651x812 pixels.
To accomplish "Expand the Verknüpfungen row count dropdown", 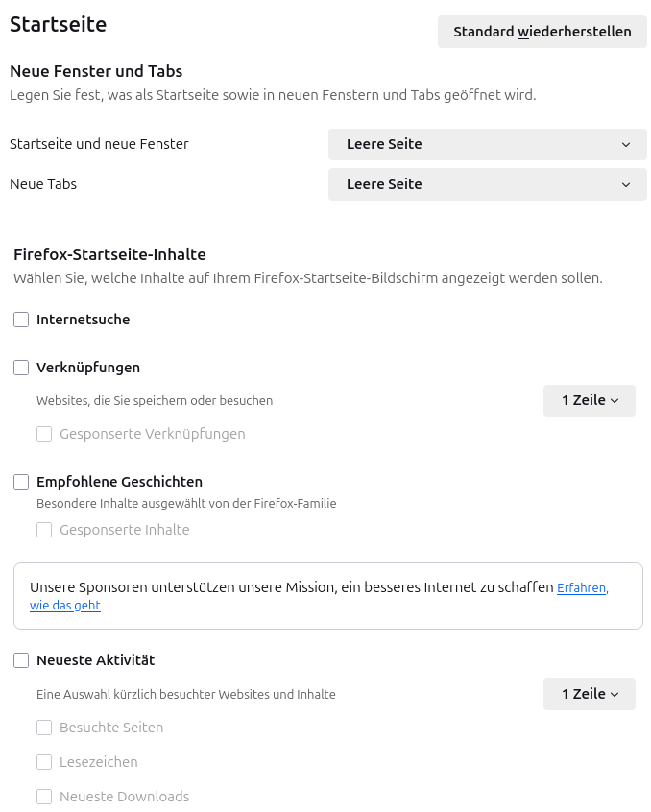I will (589, 400).
